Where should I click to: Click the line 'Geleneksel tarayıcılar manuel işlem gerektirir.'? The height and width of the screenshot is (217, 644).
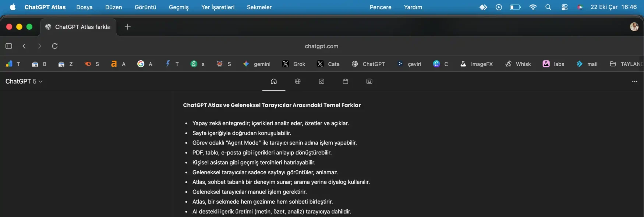click(250, 192)
